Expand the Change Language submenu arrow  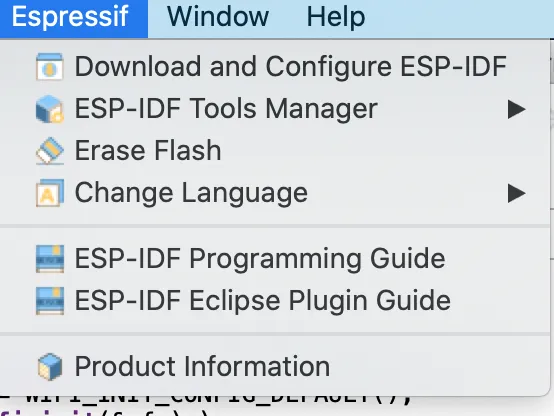click(517, 193)
